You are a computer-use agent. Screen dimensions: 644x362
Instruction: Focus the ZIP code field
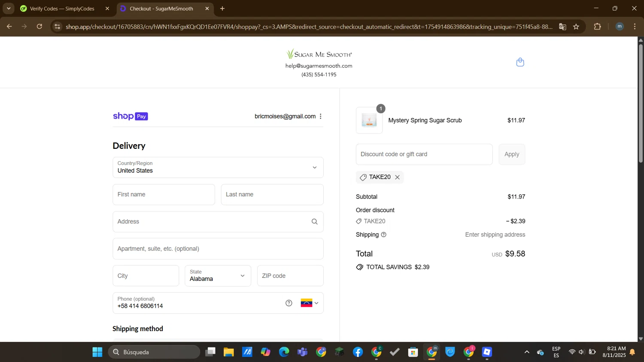[290, 276]
